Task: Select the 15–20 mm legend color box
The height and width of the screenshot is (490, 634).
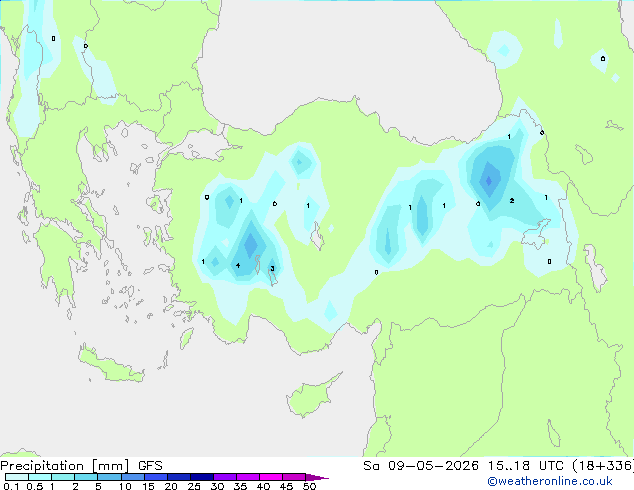Action: [156, 477]
